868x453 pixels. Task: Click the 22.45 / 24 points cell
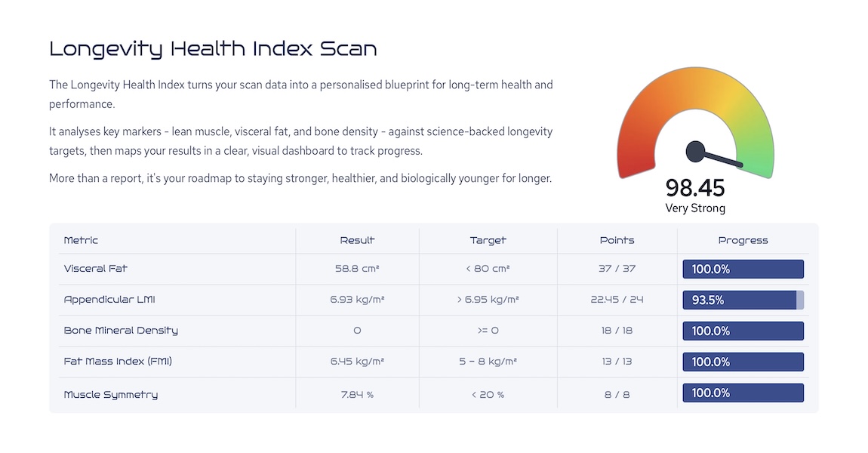tap(617, 300)
